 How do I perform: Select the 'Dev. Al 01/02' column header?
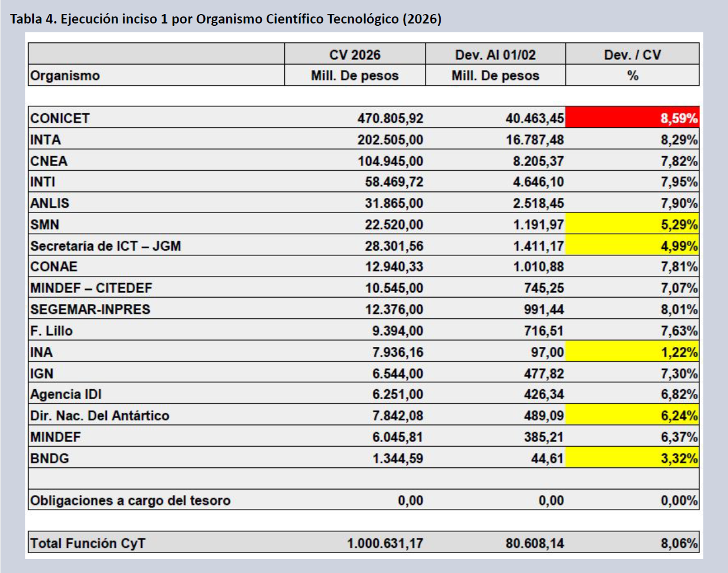495,55
